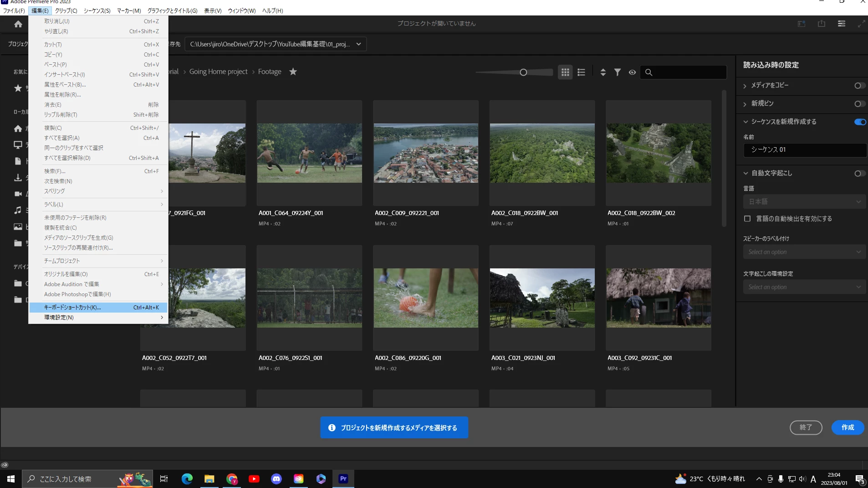Click the Footage breadcrumb

pos(270,72)
